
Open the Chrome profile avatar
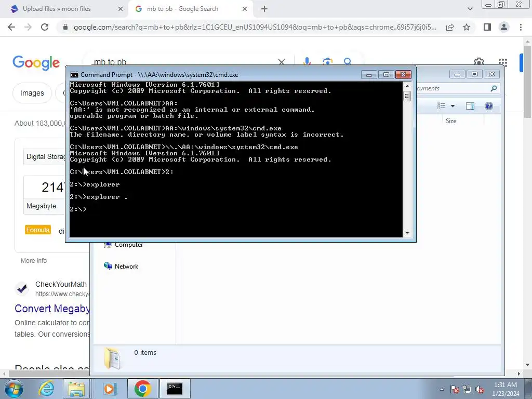pyautogui.click(x=504, y=27)
